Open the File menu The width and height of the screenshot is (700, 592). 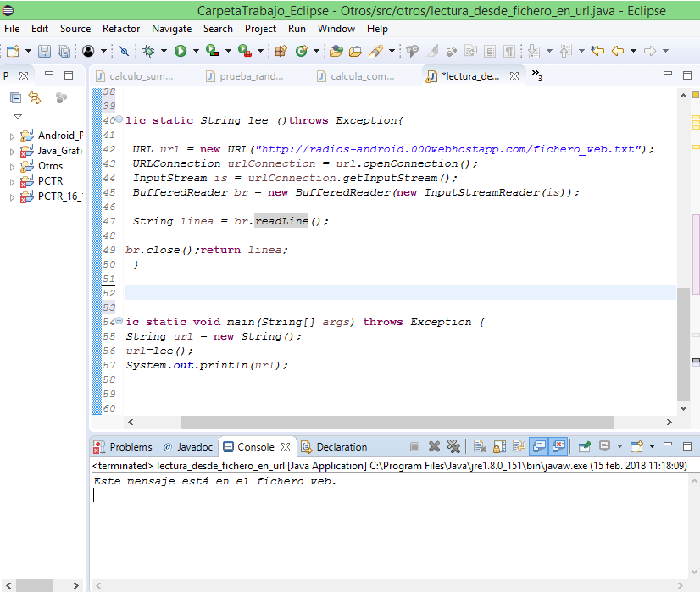(12, 29)
